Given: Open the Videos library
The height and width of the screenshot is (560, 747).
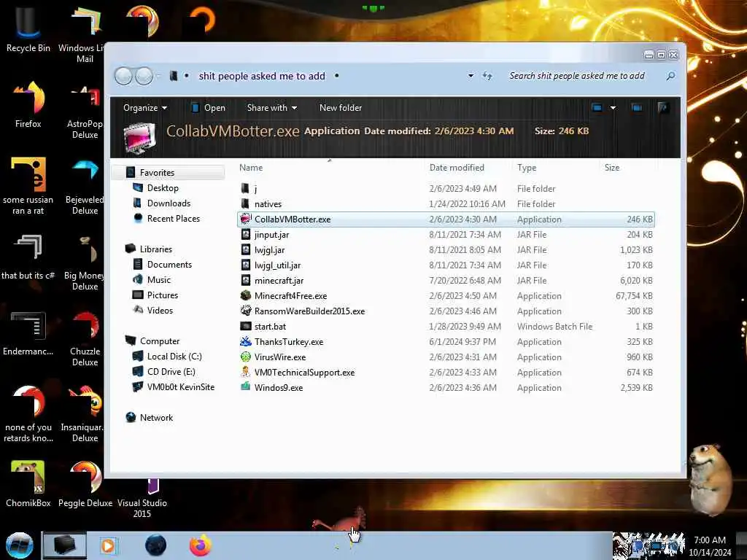Looking at the screenshot, I should pyautogui.click(x=160, y=310).
